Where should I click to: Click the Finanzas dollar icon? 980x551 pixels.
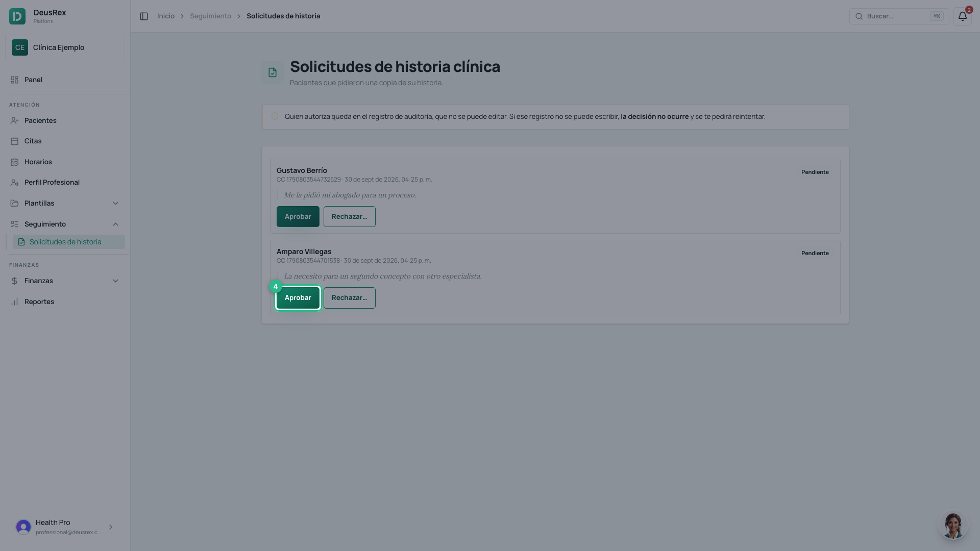tap(14, 281)
